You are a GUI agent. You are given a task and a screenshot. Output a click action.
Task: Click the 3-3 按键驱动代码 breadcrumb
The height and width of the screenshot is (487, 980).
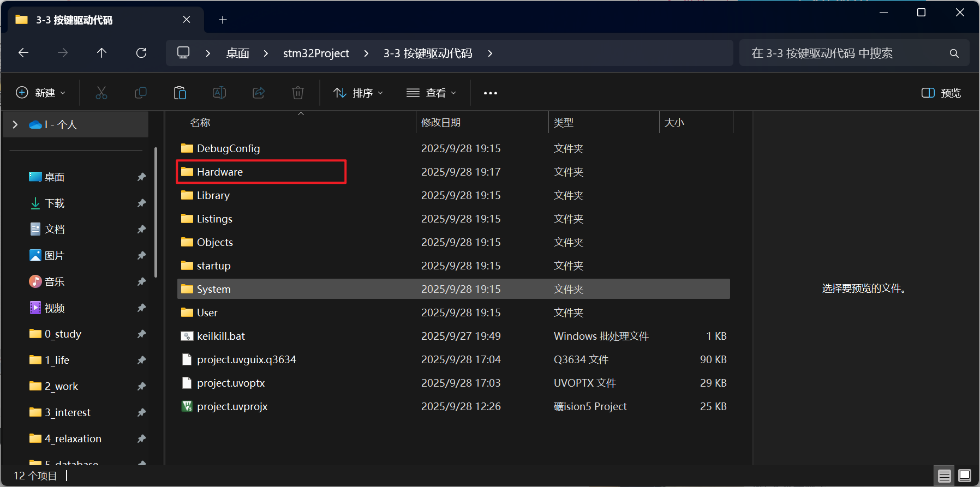click(x=428, y=53)
